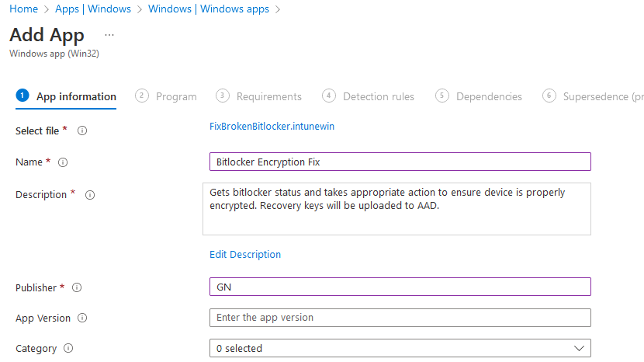Switch to the Program tab

166,96
